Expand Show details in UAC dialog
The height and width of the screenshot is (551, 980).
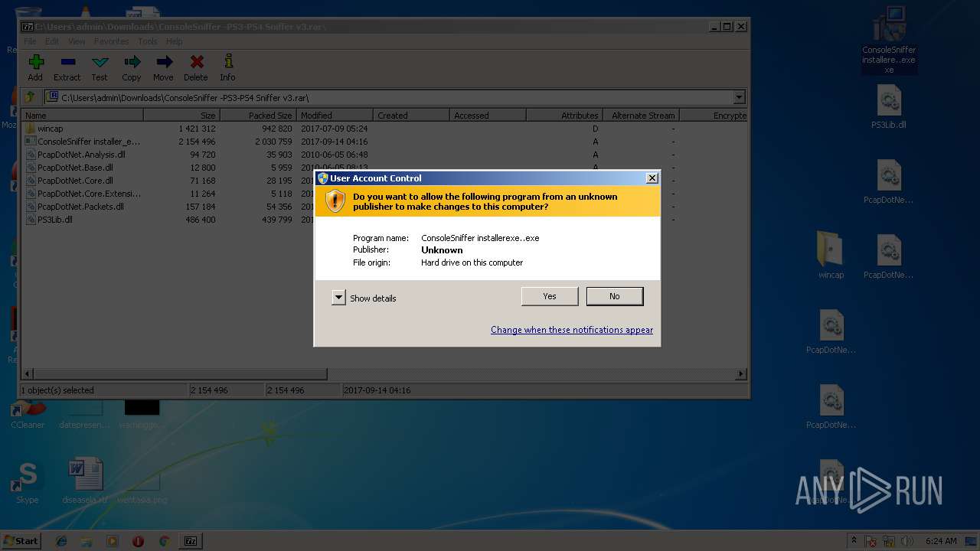click(339, 298)
